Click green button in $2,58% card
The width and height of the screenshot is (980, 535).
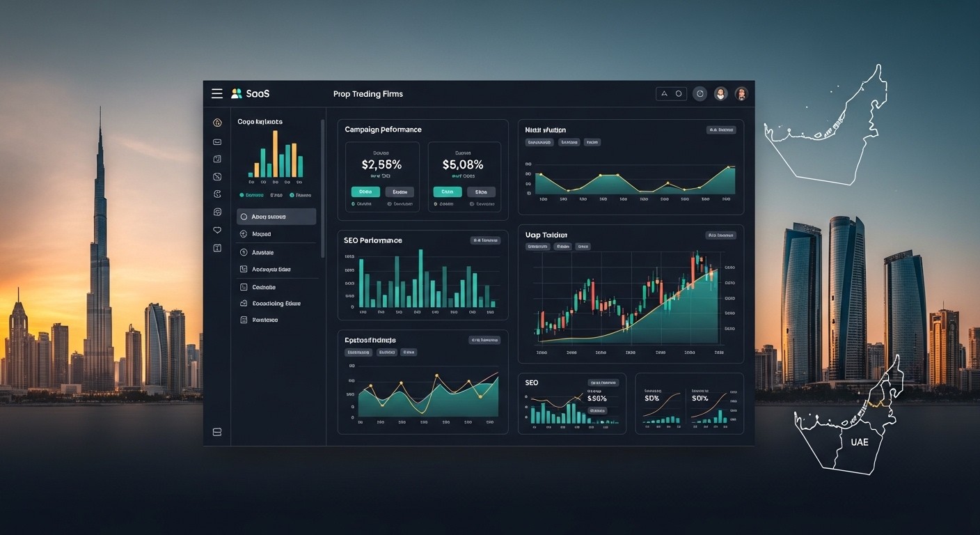tap(365, 192)
